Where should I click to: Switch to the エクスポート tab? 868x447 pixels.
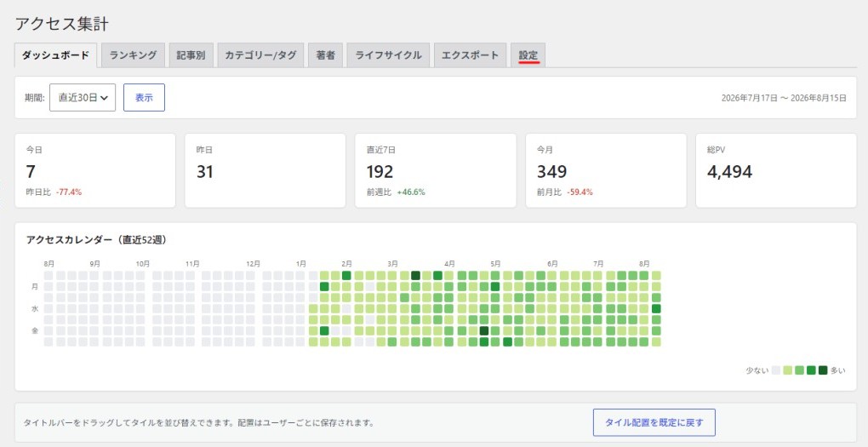tap(470, 55)
